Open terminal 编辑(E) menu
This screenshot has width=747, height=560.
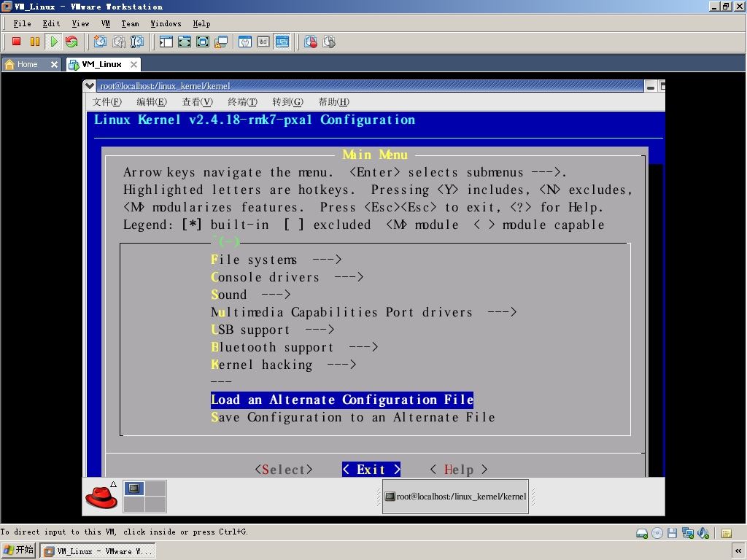[x=152, y=102]
